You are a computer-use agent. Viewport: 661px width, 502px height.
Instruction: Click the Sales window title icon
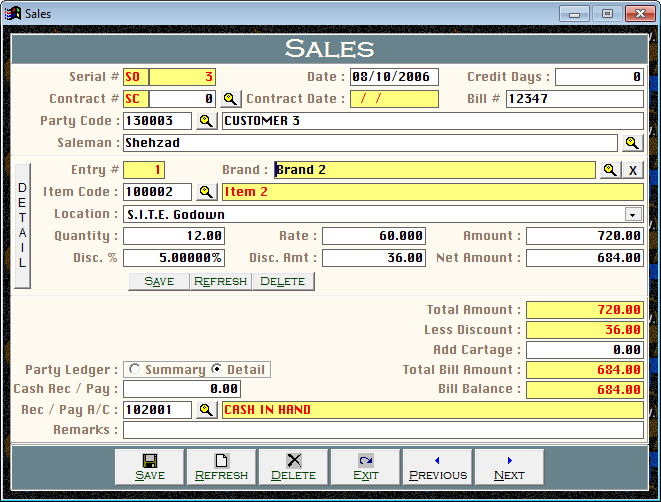point(13,13)
